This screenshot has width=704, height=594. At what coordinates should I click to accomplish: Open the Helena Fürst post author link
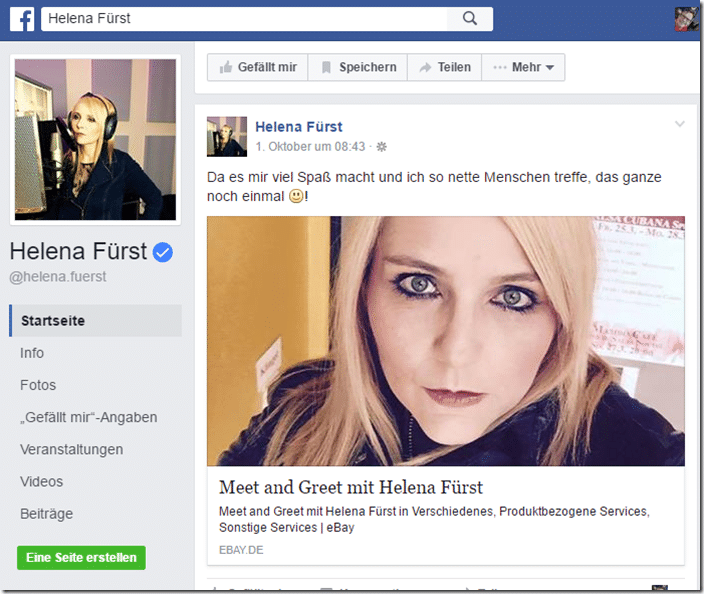(299, 127)
